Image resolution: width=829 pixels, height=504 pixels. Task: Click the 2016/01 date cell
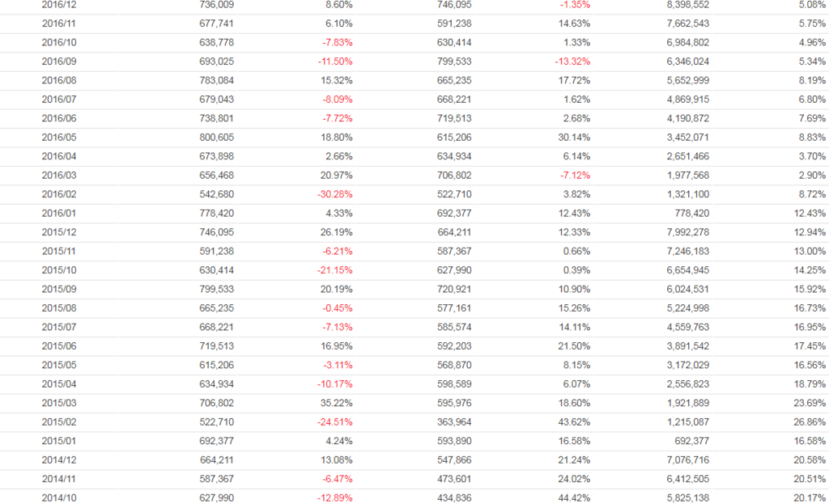point(59,213)
